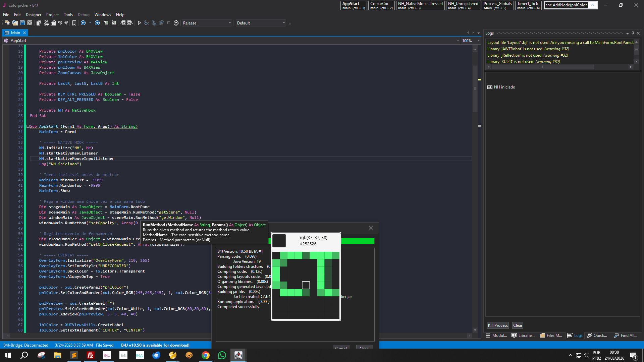The image size is (644, 362).
Task: Pin the Logs panel with pushpin icon
Action: tap(633, 33)
